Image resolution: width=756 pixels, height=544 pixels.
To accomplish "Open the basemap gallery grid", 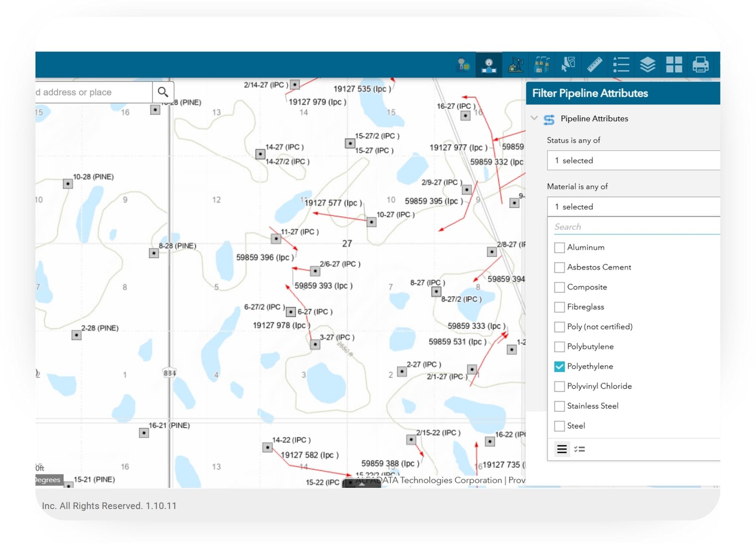I will pos(674,65).
